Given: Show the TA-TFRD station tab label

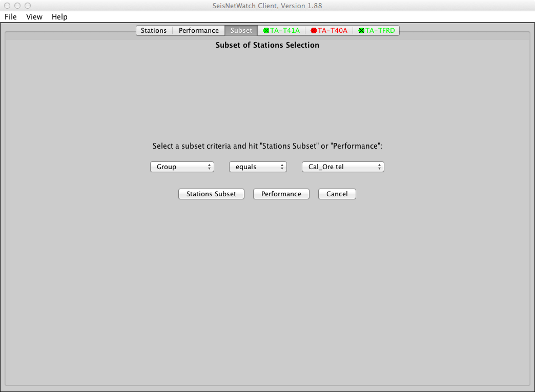Looking at the screenshot, I should click(380, 31).
